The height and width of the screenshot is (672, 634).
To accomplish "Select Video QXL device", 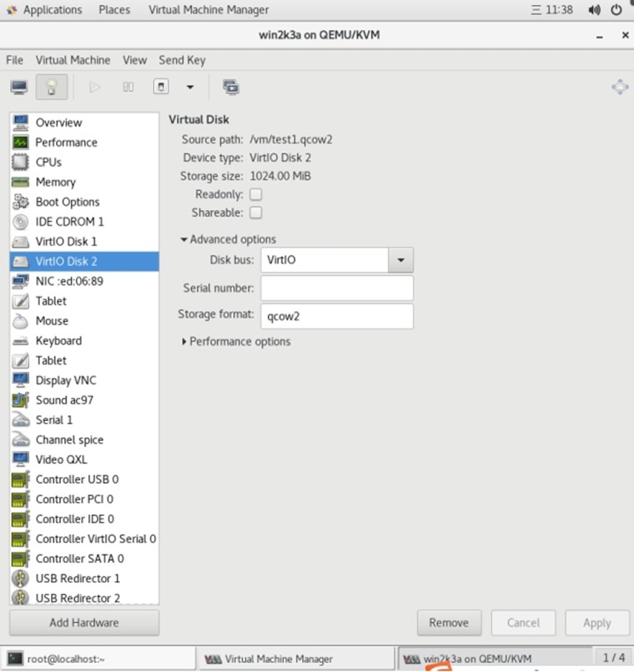I will [x=84, y=459].
